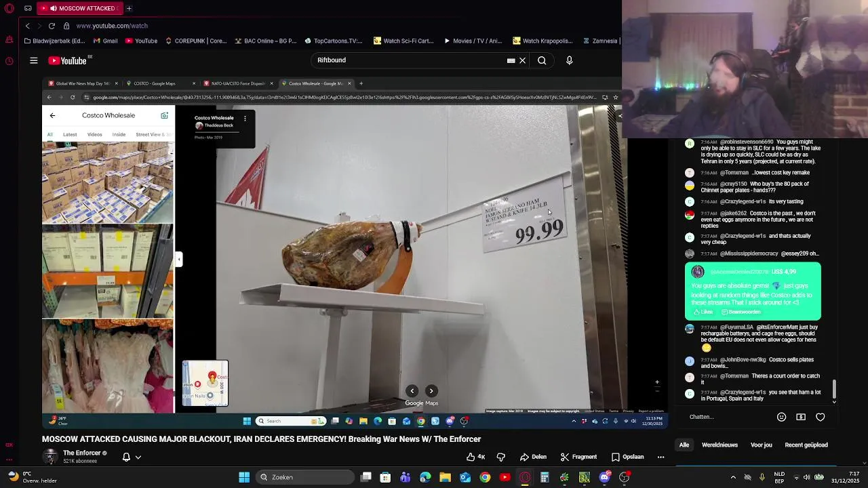The height and width of the screenshot is (488, 868).
Task: Select the Alle filter chip
Action: point(684,445)
